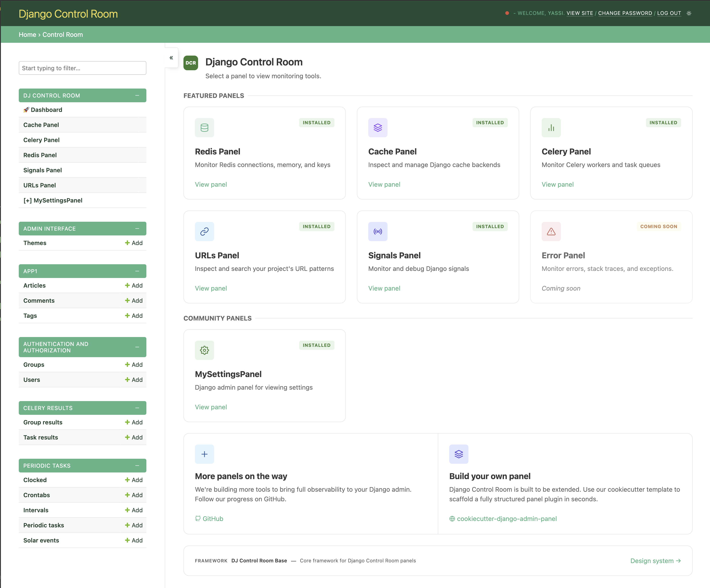Open Signals Panel in the sidebar
The height and width of the screenshot is (588, 710).
coord(43,170)
